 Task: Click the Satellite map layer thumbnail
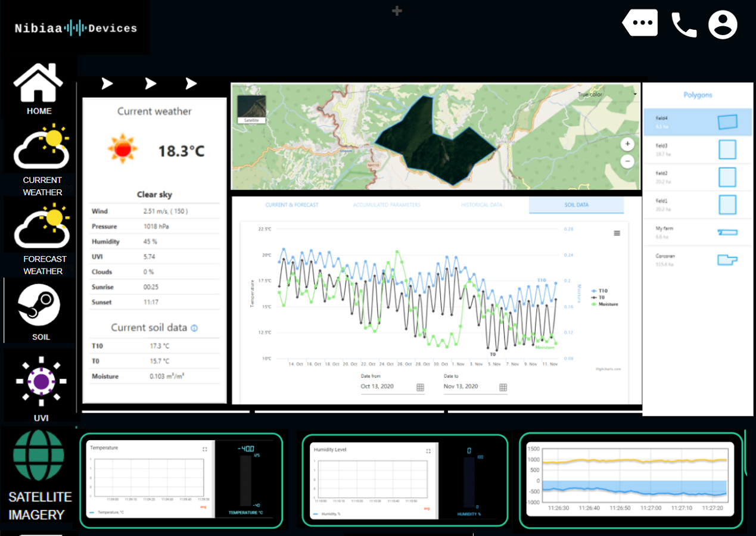250,109
